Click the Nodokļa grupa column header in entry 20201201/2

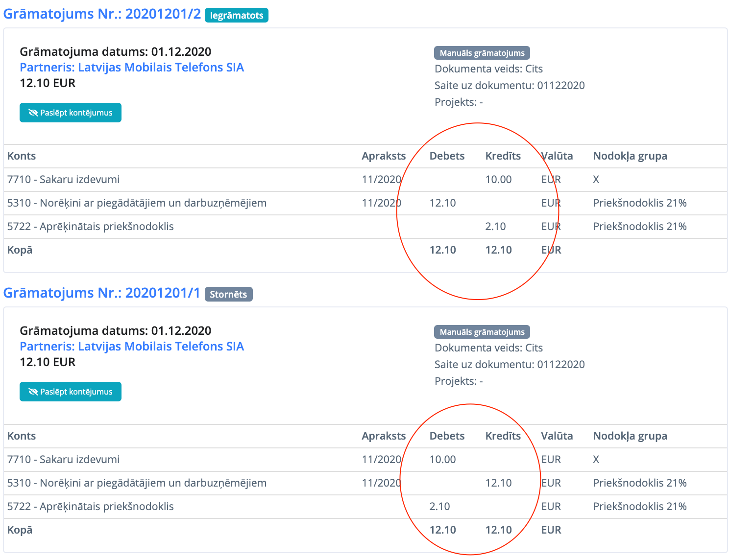(630, 156)
